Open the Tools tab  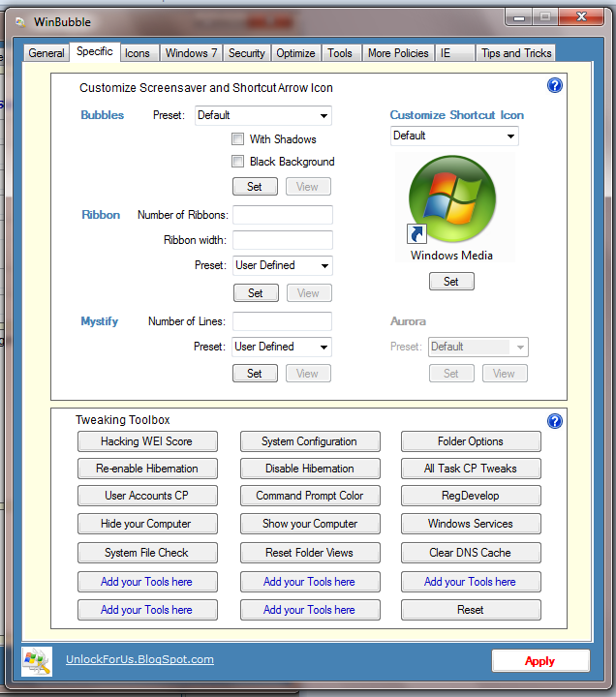tap(340, 53)
